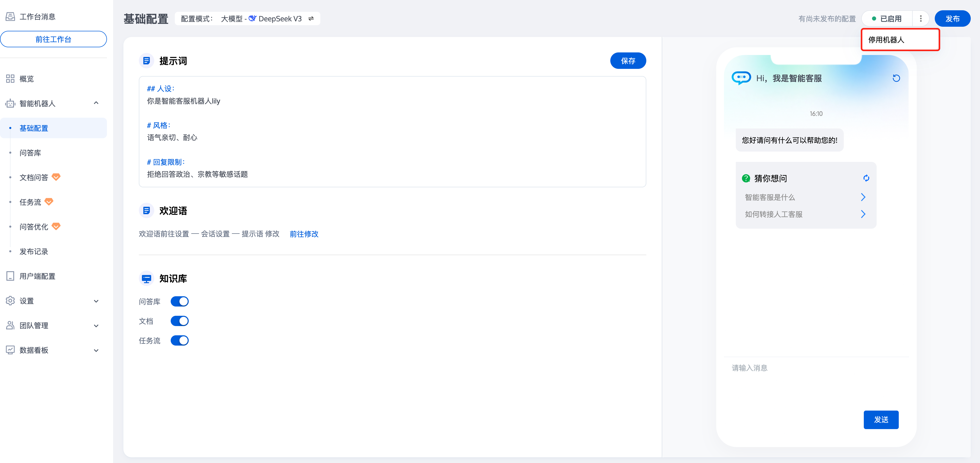Collapse the 智能机器人 sidebar section
980x463 pixels.
96,103
